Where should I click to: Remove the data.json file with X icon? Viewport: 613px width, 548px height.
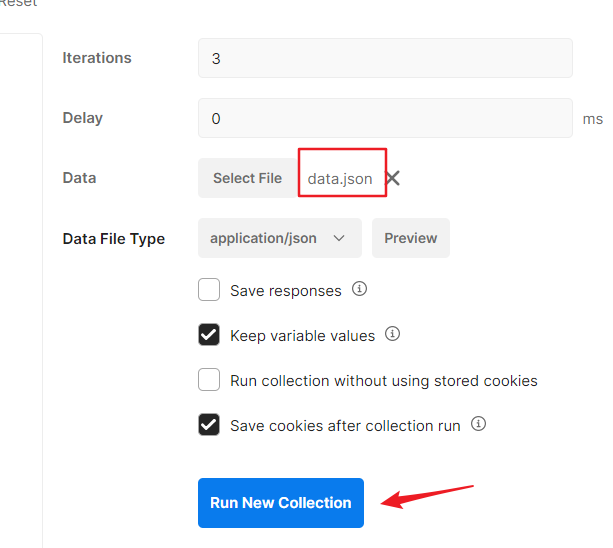(393, 178)
